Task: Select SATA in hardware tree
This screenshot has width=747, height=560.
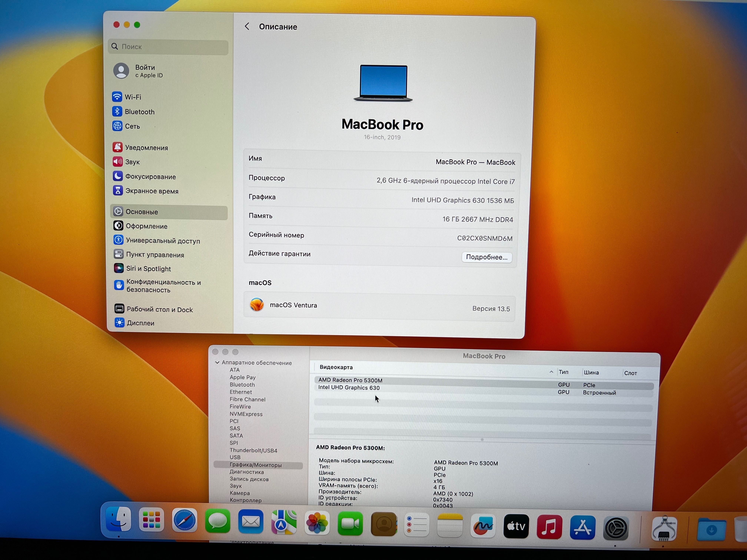Action: (x=236, y=436)
